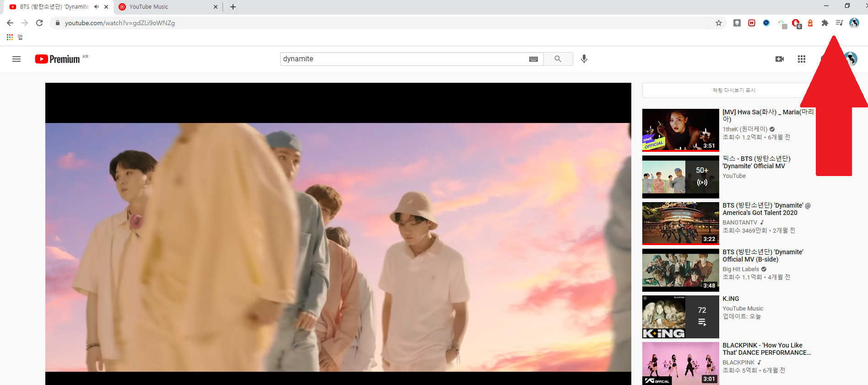Mute the BTS Dynamite tab audio icon
This screenshot has height=385, width=868.
click(x=96, y=7)
